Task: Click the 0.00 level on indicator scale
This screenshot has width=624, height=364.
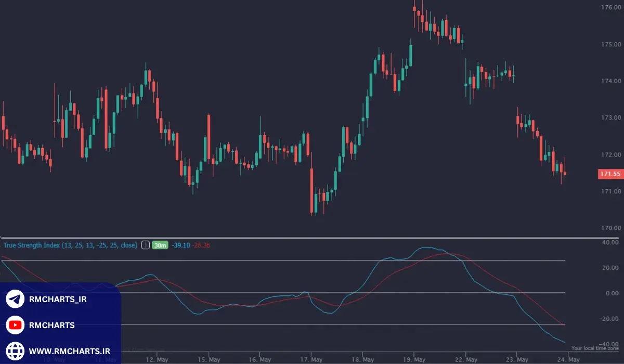Action: click(610, 293)
